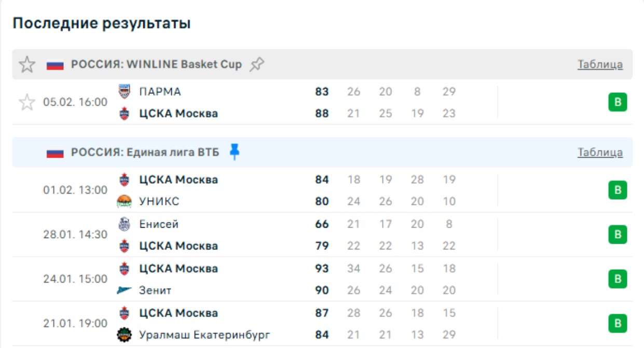Click ЦСКА Москва logo in 01.02 match
This screenshot has width=644, height=348.
125,180
